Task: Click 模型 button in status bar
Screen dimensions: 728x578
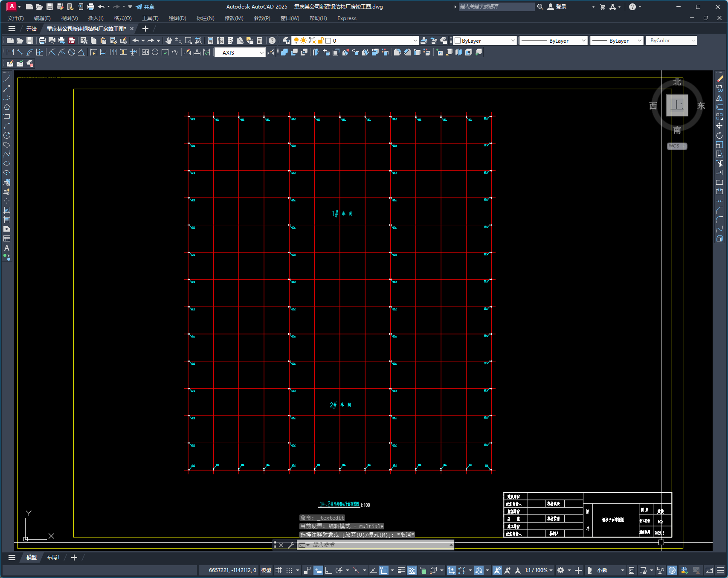Action: pyautogui.click(x=266, y=570)
